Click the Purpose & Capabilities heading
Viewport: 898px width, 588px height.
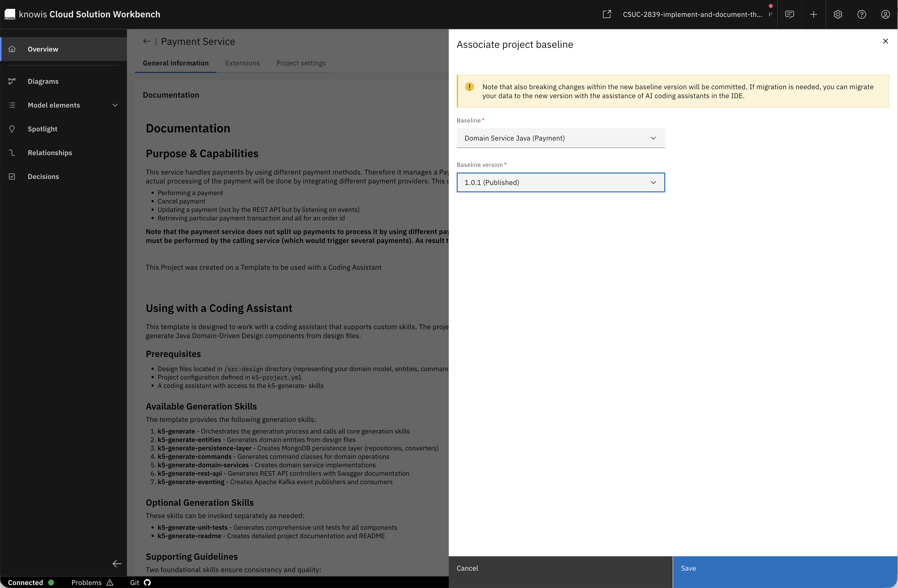pyautogui.click(x=202, y=153)
